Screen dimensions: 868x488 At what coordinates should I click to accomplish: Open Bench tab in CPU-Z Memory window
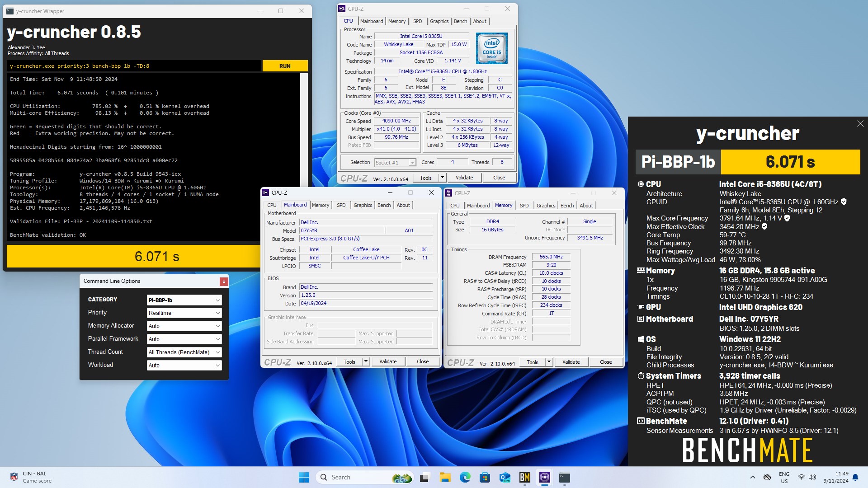(567, 206)
